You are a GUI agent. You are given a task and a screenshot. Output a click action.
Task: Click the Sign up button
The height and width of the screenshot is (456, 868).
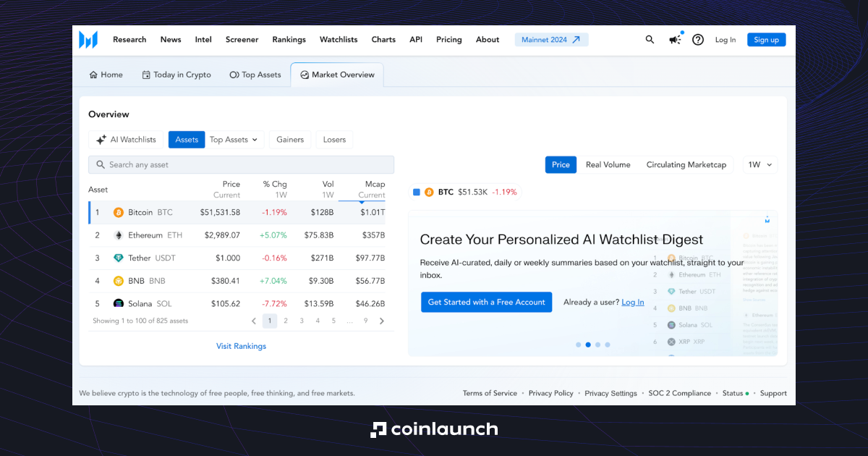point(767,40)
